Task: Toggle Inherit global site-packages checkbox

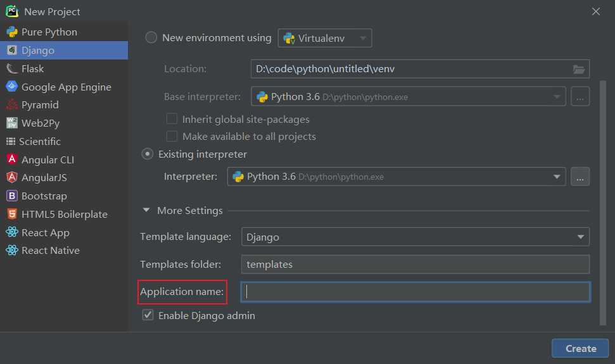Action: click(x=172, y=119)
